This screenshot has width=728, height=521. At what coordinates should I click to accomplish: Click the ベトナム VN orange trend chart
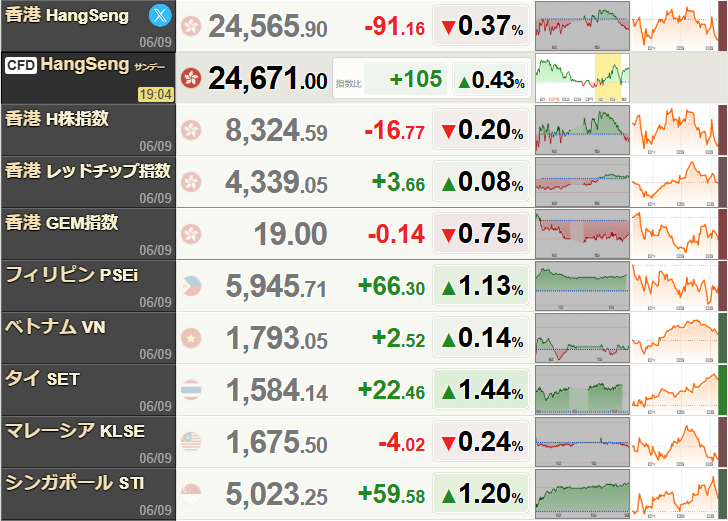(675, 338)
